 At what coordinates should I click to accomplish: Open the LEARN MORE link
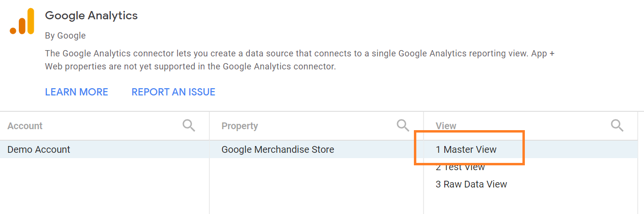coord(76,92)
